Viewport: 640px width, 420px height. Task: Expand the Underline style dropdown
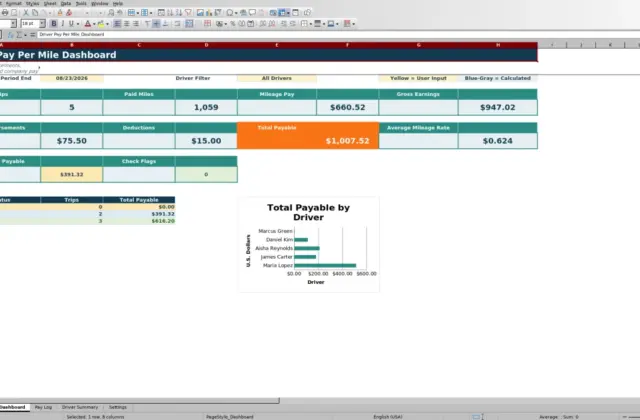pyautogui.click(x=78, y=24)
